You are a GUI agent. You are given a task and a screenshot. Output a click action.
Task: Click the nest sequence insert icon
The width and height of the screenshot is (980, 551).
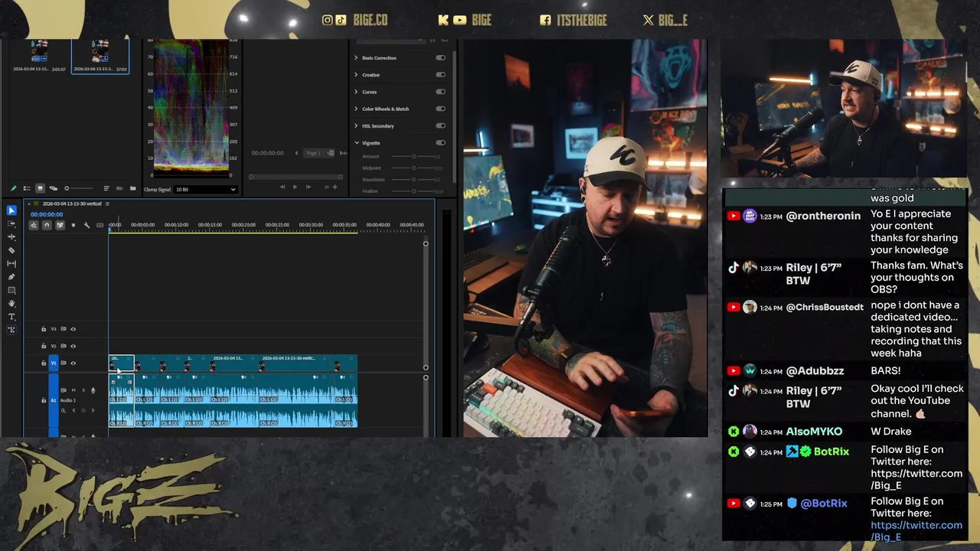point(34,225)
